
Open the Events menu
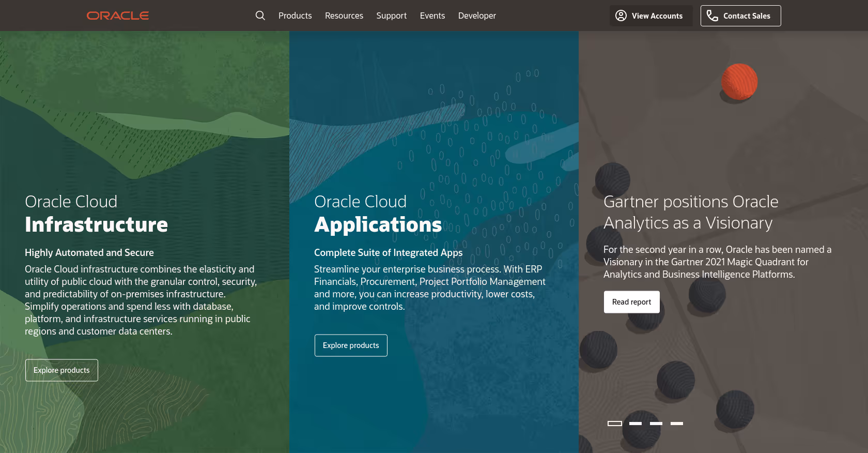coord(432,16)
